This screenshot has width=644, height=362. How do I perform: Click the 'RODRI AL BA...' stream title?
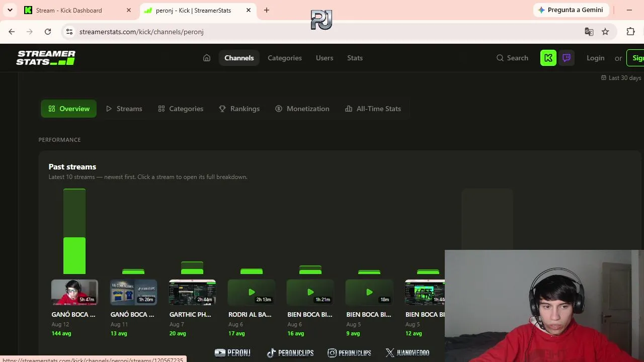pos(250,314)
